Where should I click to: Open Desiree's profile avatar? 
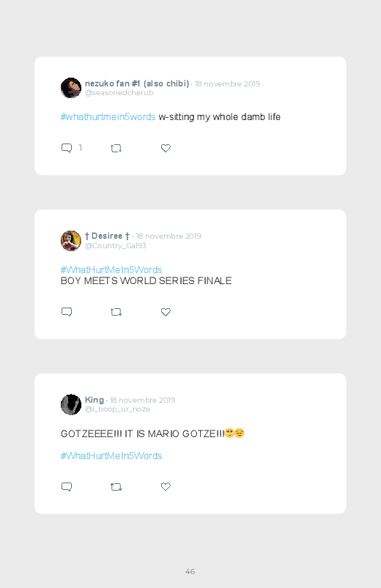pyautogui.click(x=71, y=241)
